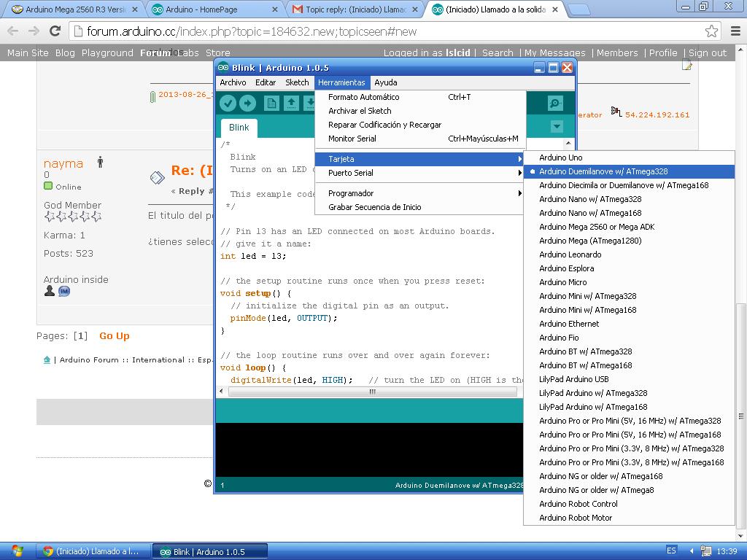Bookmark page with the star icon

point(711,31)
